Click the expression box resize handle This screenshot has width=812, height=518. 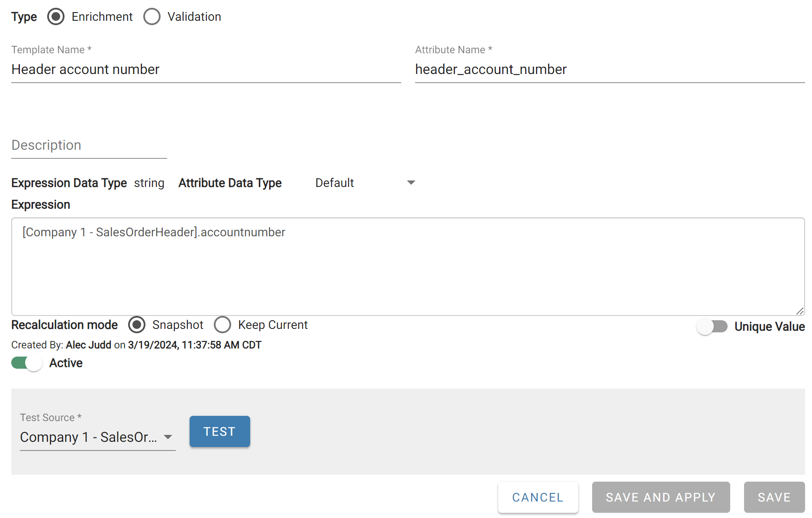pyautogui.click(x=800, y=311)
